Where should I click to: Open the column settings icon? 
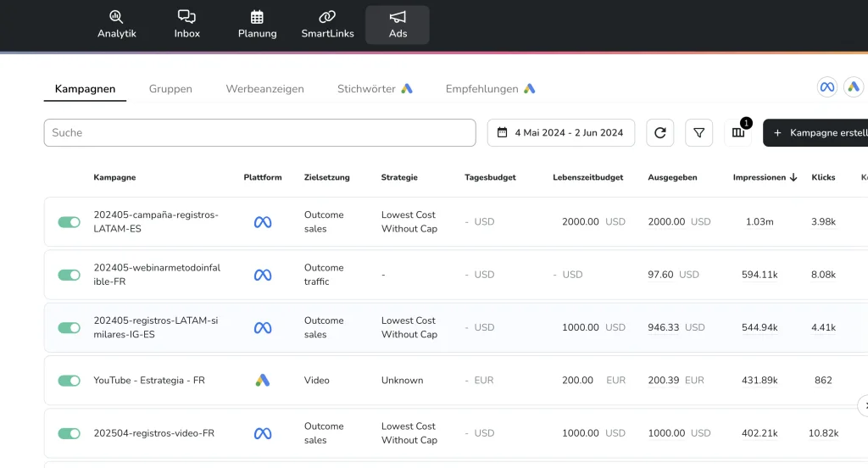pyautogui.click(x=737, y=133)
